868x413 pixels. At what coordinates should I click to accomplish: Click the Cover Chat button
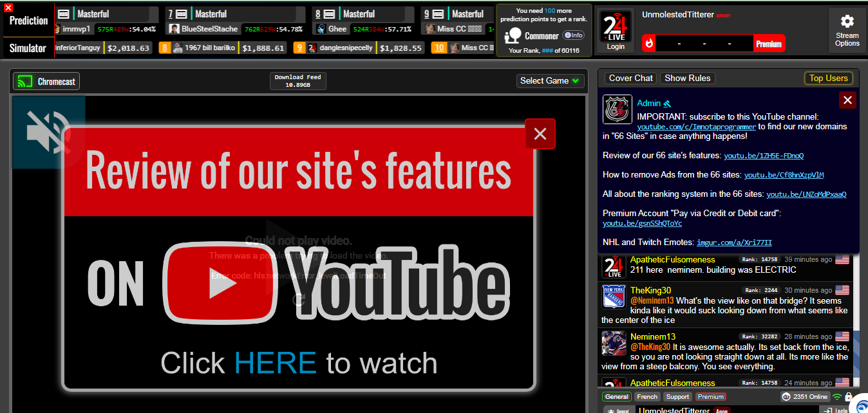click(630, 78)
